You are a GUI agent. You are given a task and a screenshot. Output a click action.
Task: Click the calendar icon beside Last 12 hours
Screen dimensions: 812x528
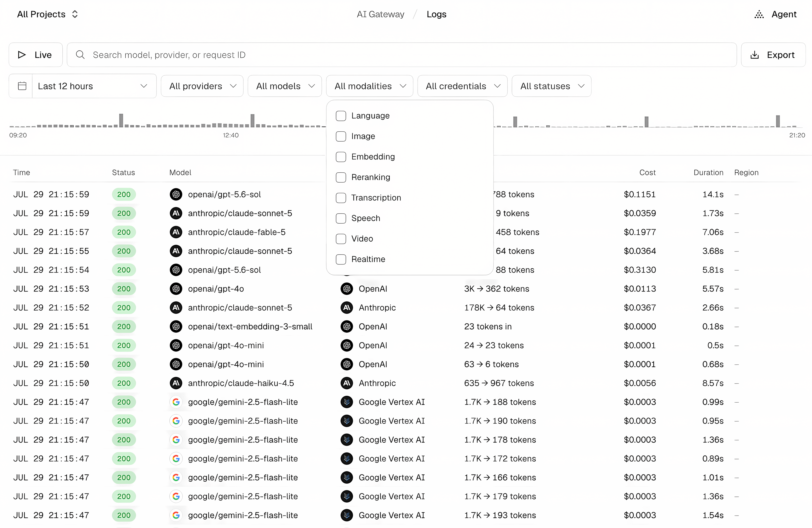(x=22, y=86)
